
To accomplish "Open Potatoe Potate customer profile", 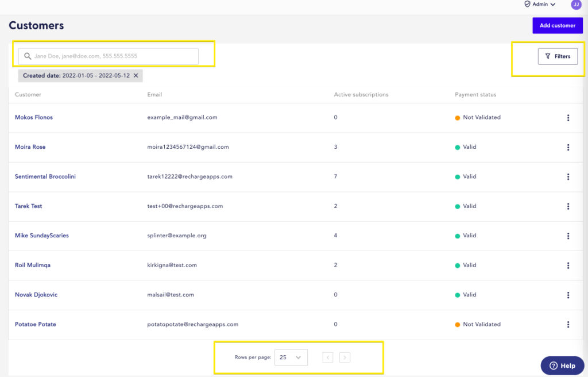I will [x=36, y=325].
